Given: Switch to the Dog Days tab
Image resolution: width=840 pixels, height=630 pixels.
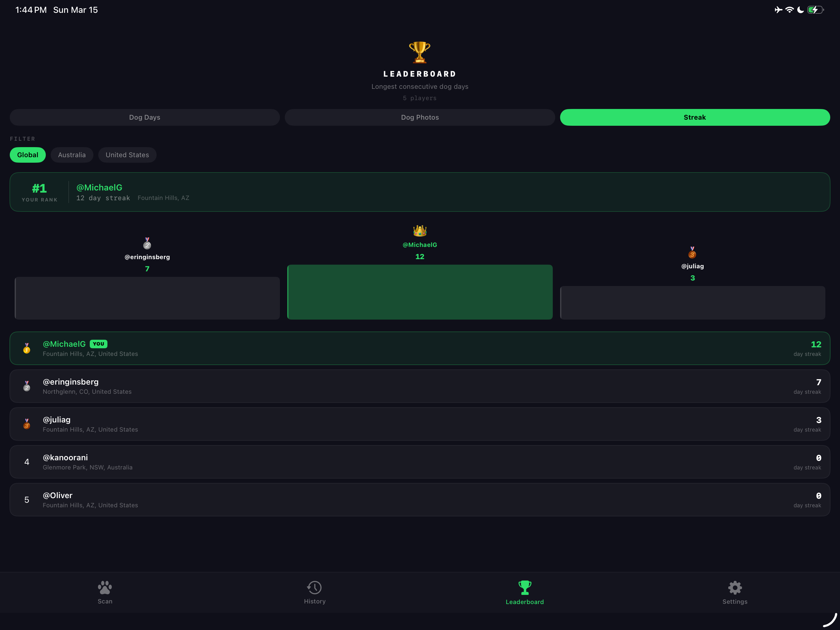Looking at the screenshot, I should click(145, 117).
